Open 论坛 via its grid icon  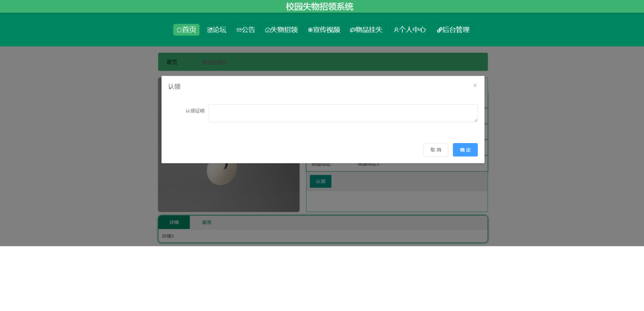210,30
